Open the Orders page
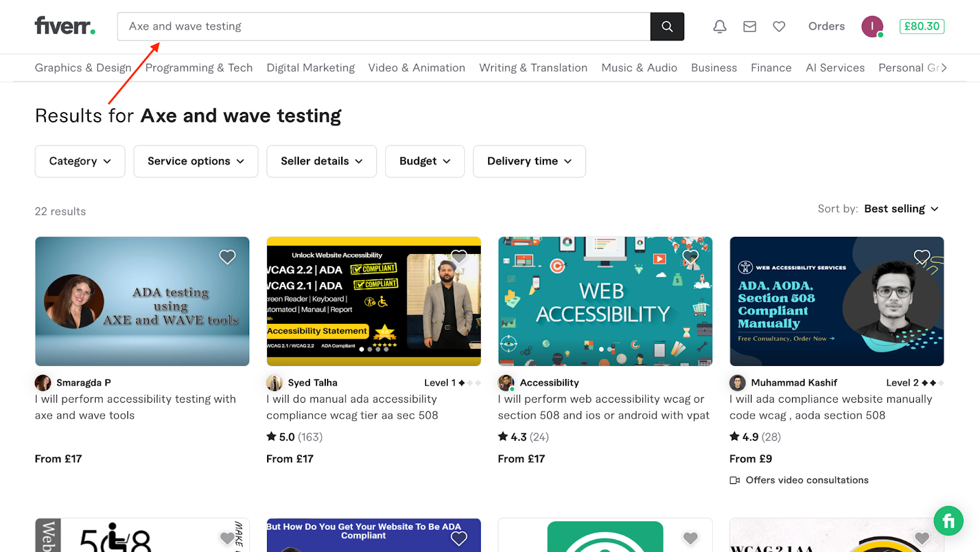This screenshot has width=980, height=552. pos(826,26)
